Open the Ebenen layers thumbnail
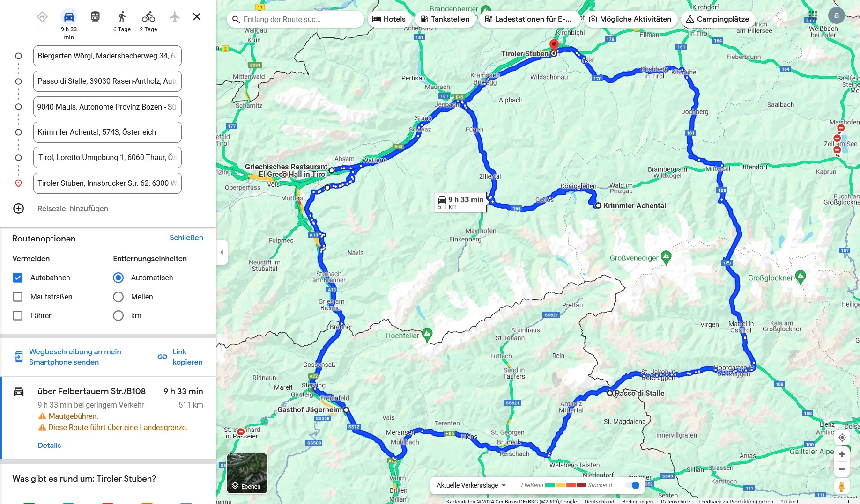Viewport: 860px width, 504px height. pos(247,473)
